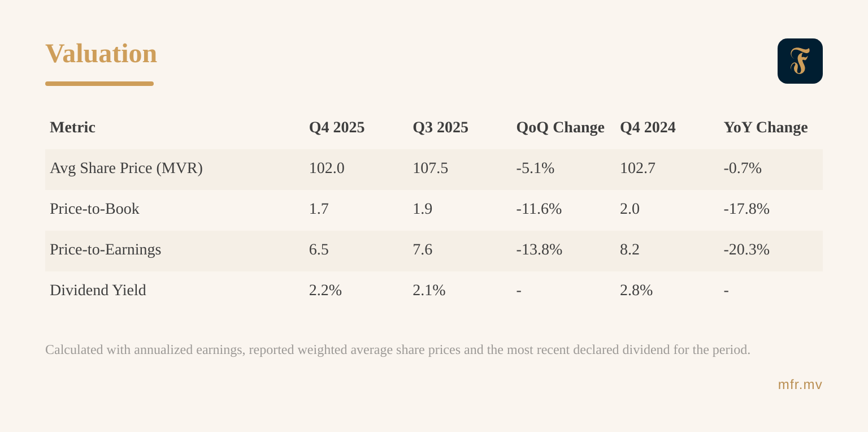
Task: Click the gold underline beneath Valuation
Action: (99, 84)
